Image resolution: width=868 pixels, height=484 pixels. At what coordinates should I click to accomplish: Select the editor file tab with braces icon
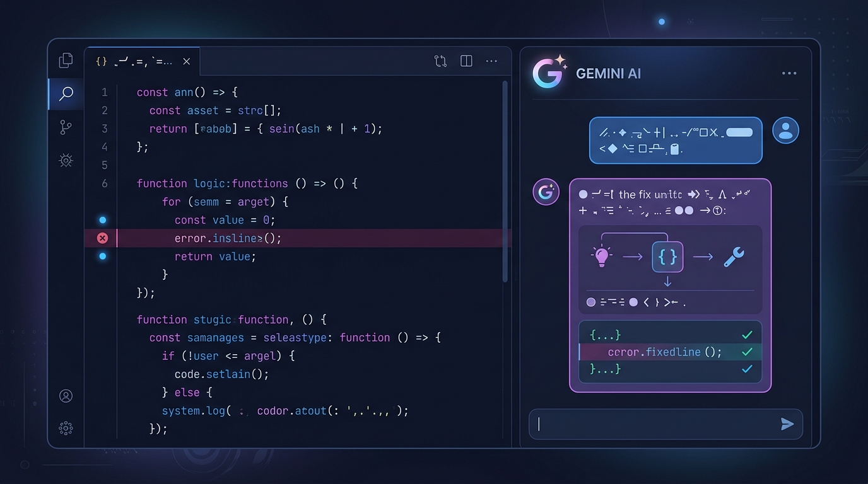(x=142, y=62)
